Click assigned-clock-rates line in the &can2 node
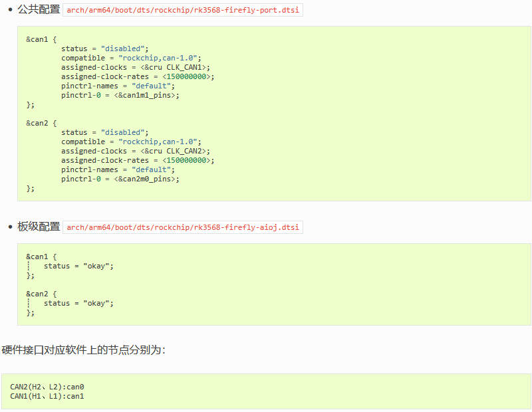The height and width of the screenshot is (412, 532). (x=138, y=160)
